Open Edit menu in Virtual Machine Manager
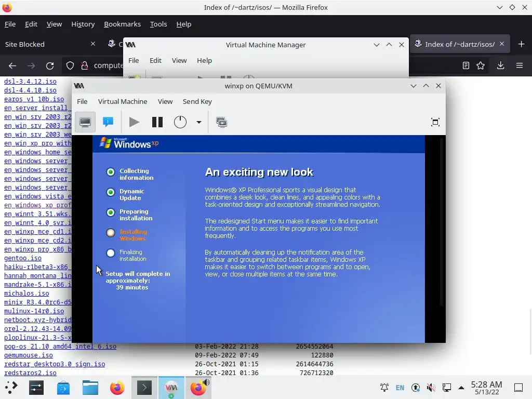The width and height of the screenshot is (532, 399). coord(155,60)
